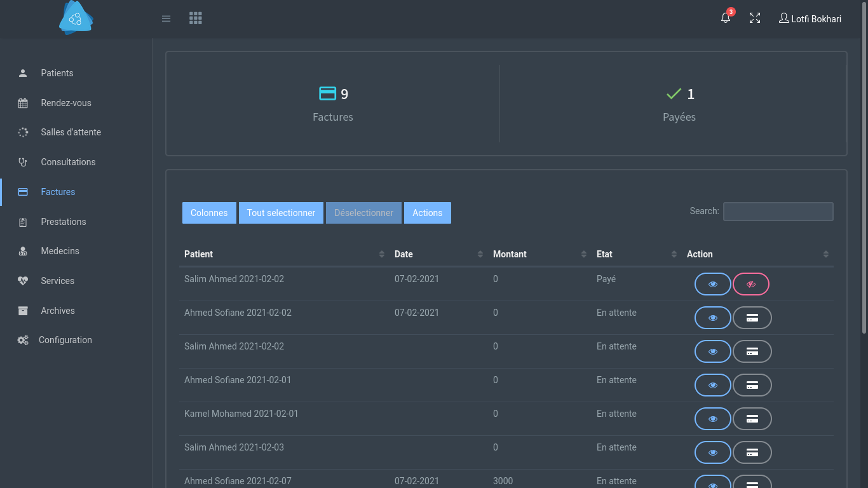Click the Rendez-vous calendar icon
This screenshot has width=868, height=488.
[x=23, y=103]
